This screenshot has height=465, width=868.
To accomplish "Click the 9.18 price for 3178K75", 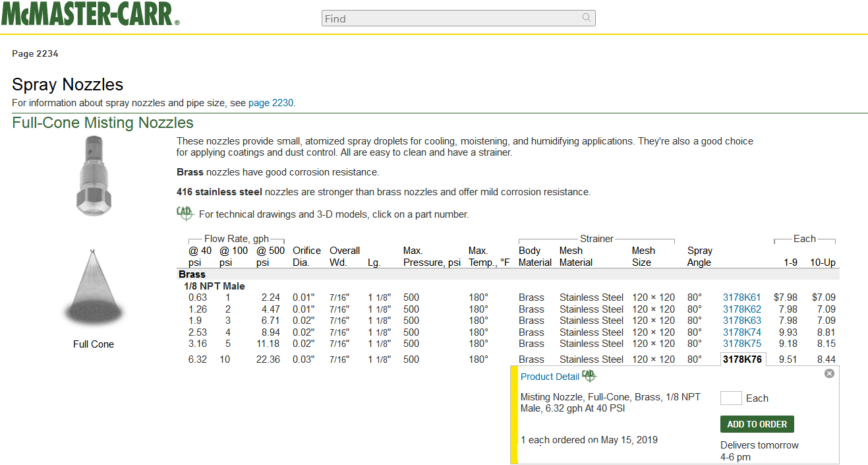I will click(788, 344).
